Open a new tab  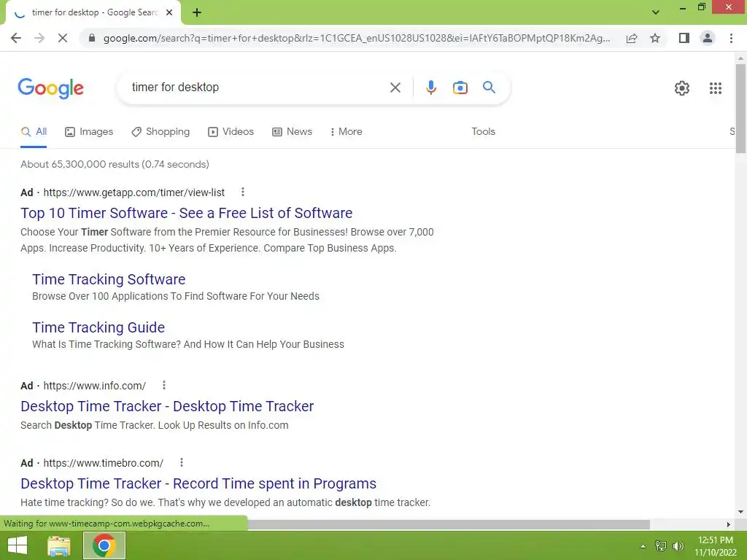click(197, 13)
